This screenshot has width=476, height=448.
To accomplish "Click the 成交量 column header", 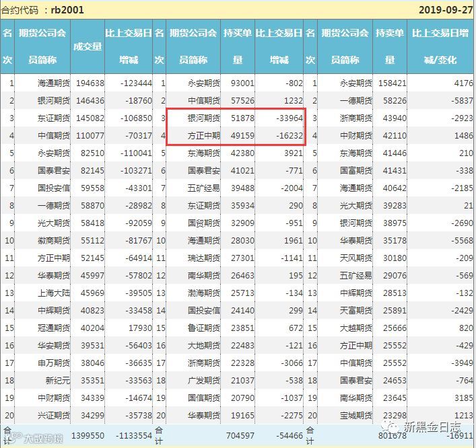I will point(88,46).
